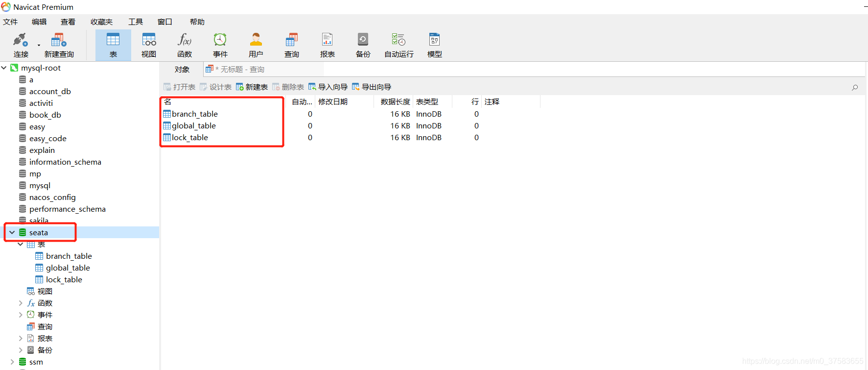Screen dimensions: 868x370
Task: Collapse the seata database node
Action: [12, 233]
